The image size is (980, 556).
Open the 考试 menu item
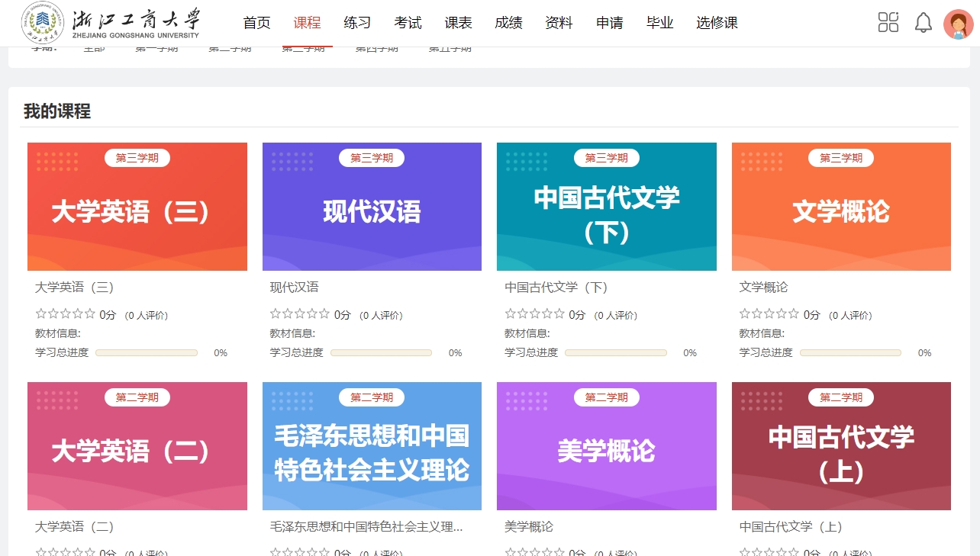coord(408,23)
